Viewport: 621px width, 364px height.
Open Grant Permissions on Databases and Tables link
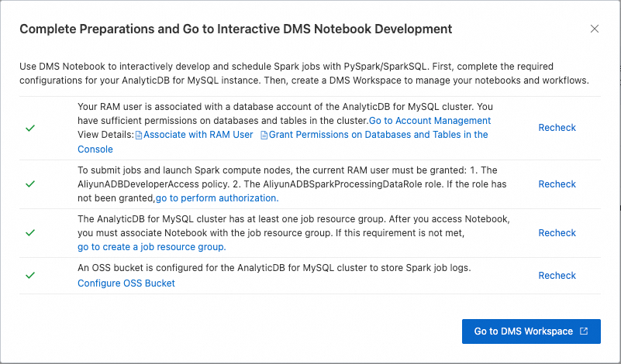378,135
